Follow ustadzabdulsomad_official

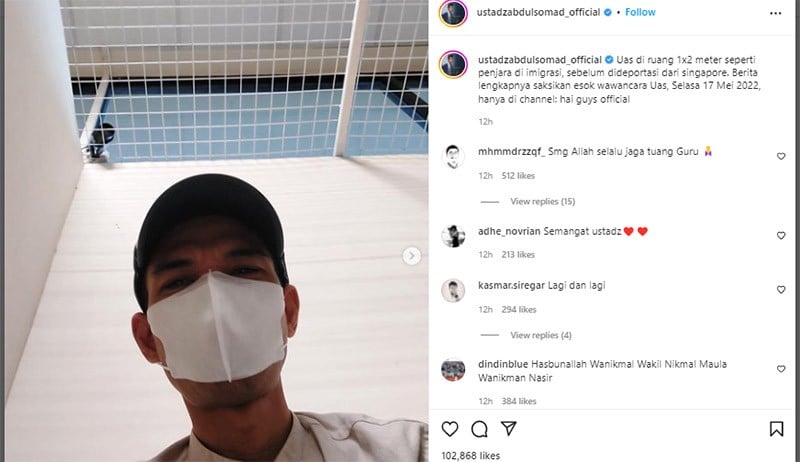[640, 12]
